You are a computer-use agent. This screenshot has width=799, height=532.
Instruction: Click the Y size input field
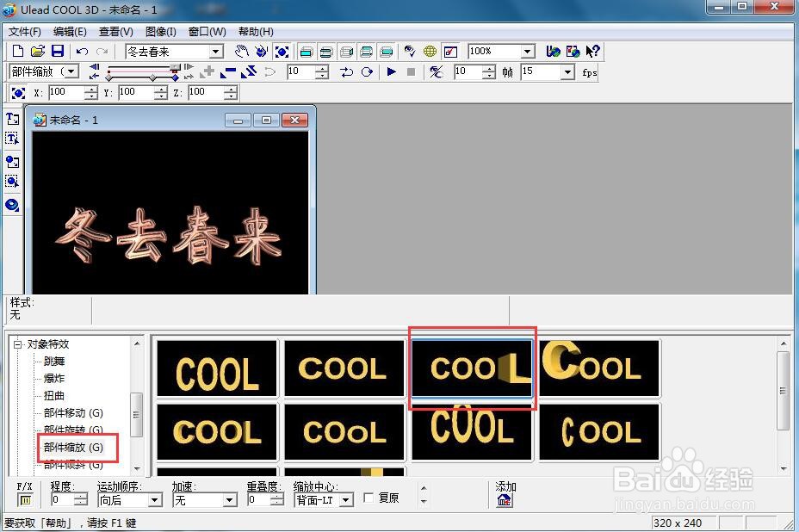coord(135,92)
